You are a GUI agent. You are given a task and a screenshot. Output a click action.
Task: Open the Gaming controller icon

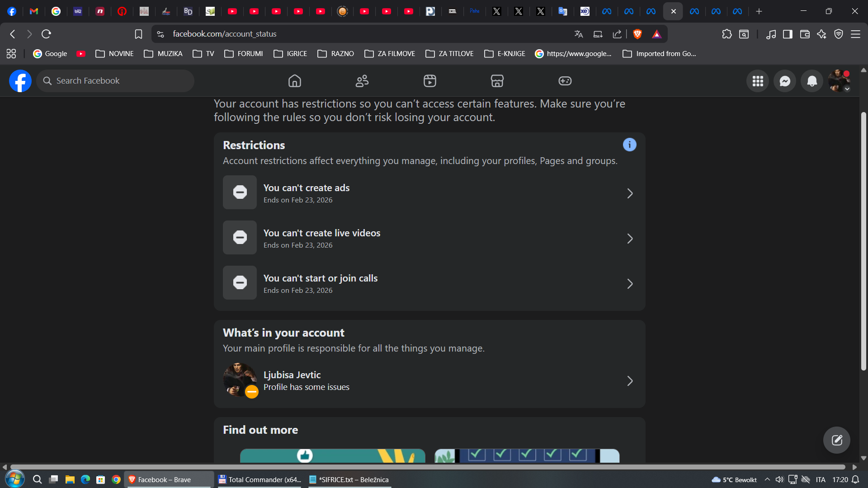click(x=565, y=81)
